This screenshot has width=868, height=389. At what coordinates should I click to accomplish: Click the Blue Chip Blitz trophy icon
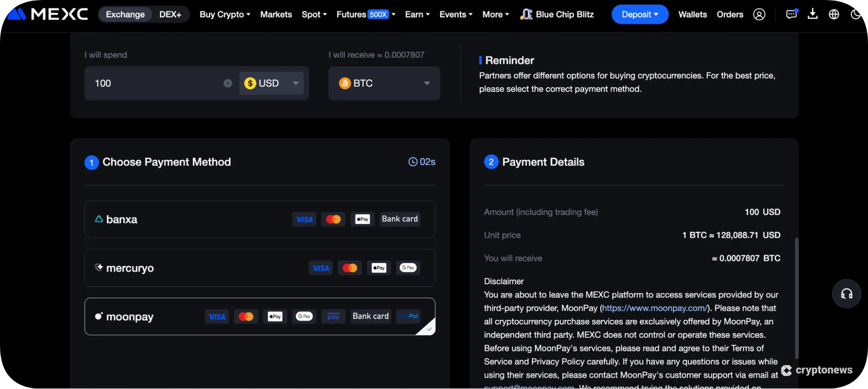point(526,14)
